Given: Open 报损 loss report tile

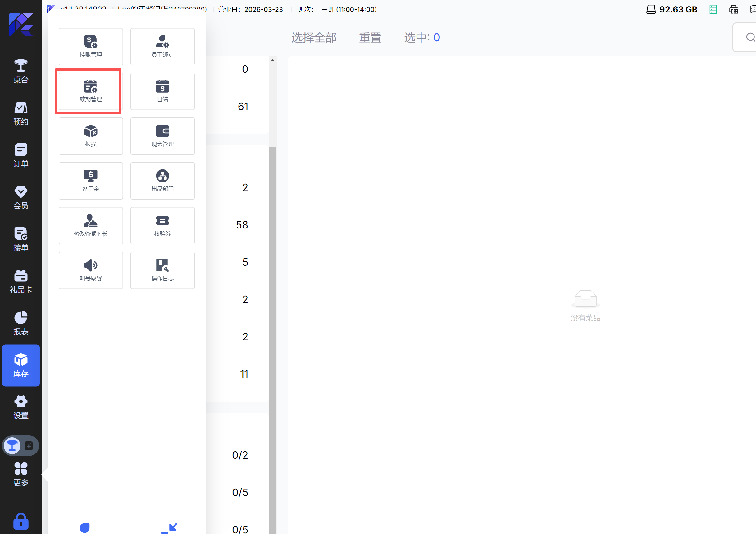Looking at the screenshot, I should (x=91, y=136).
